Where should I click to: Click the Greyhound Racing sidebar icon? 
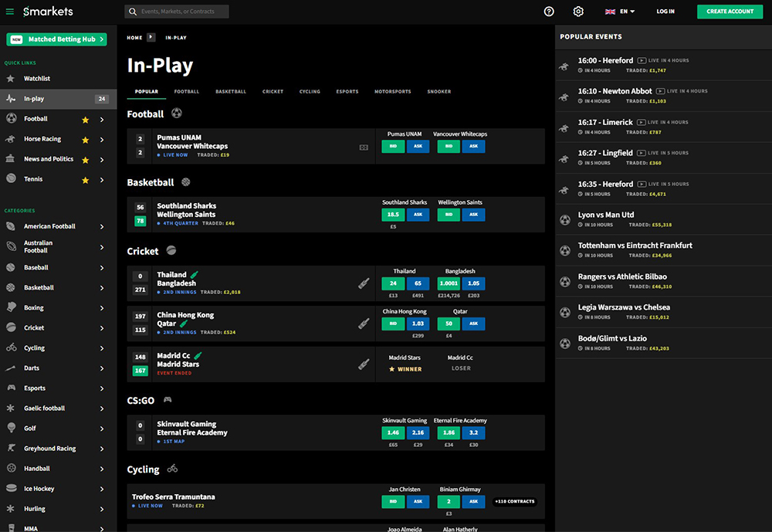(11, 449)
